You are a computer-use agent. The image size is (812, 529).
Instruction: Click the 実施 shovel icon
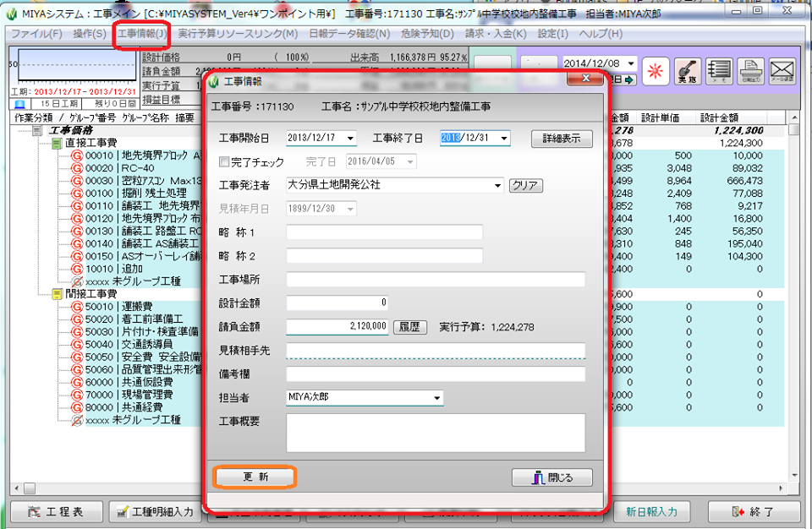pyautogui.click(x=688, y=71)
